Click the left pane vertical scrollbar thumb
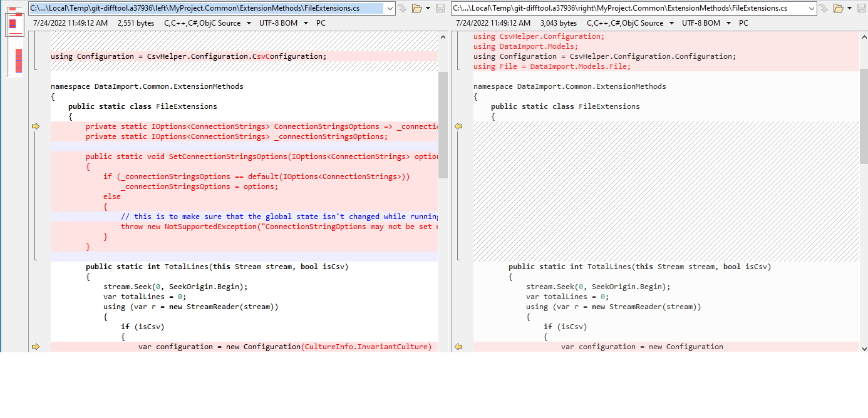The width and height of the screenshot is (868, 418). [x=443, y=125]
